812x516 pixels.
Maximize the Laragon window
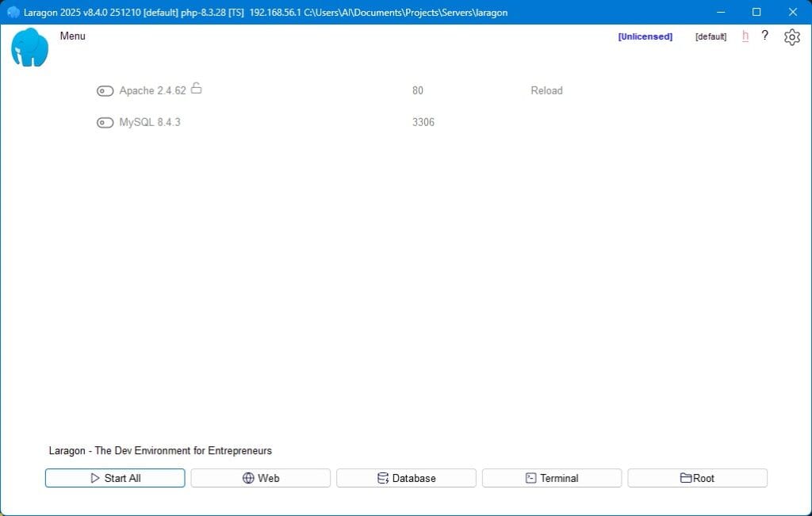point(756,12)
